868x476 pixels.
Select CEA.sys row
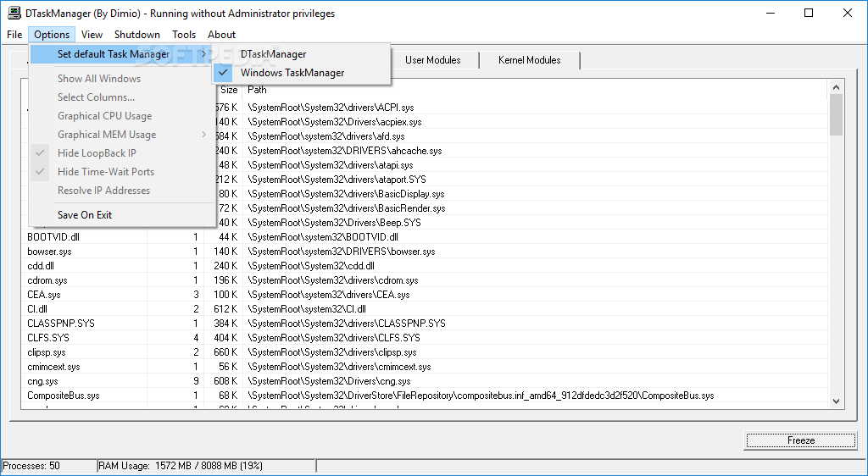pos(426,295)
